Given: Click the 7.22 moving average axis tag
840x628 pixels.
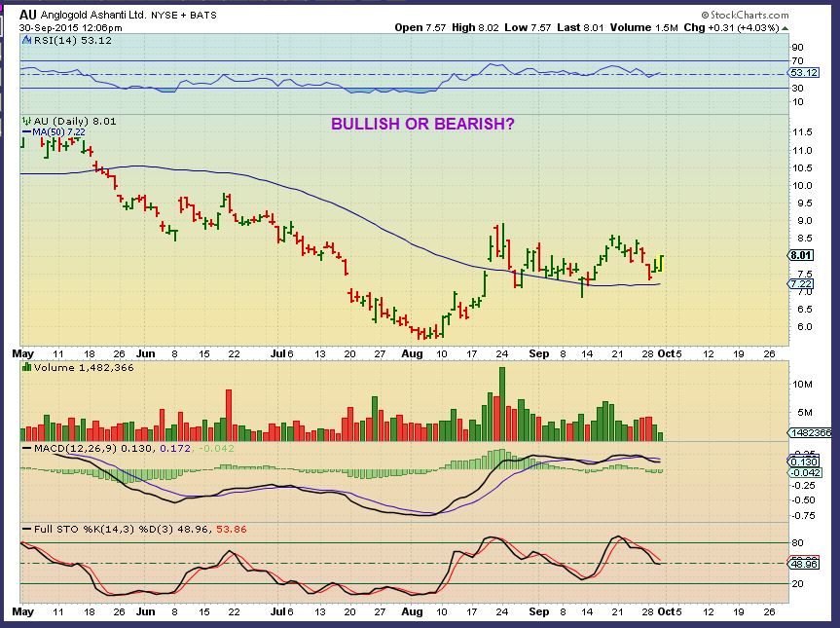Looking at the screenshot, I should (801, 284).
